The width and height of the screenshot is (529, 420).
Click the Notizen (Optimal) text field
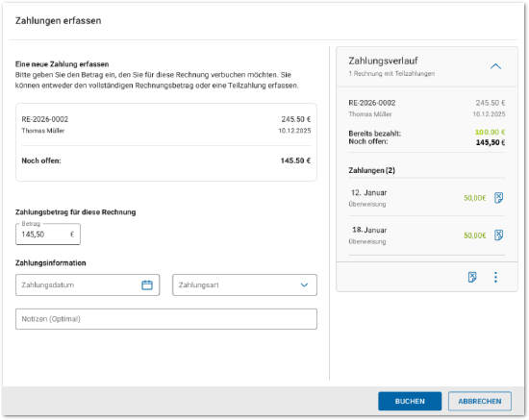166,319
